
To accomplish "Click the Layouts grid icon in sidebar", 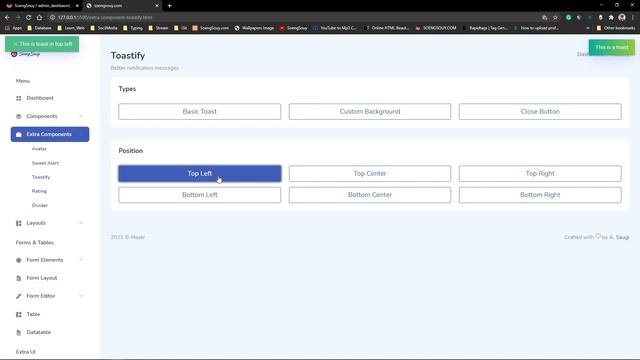I will coord(18,223).
